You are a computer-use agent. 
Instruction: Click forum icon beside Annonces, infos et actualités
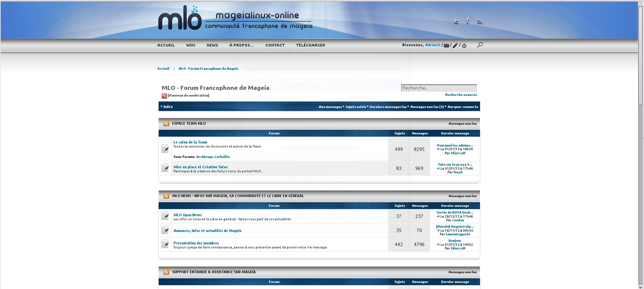(x=165, y=230)
